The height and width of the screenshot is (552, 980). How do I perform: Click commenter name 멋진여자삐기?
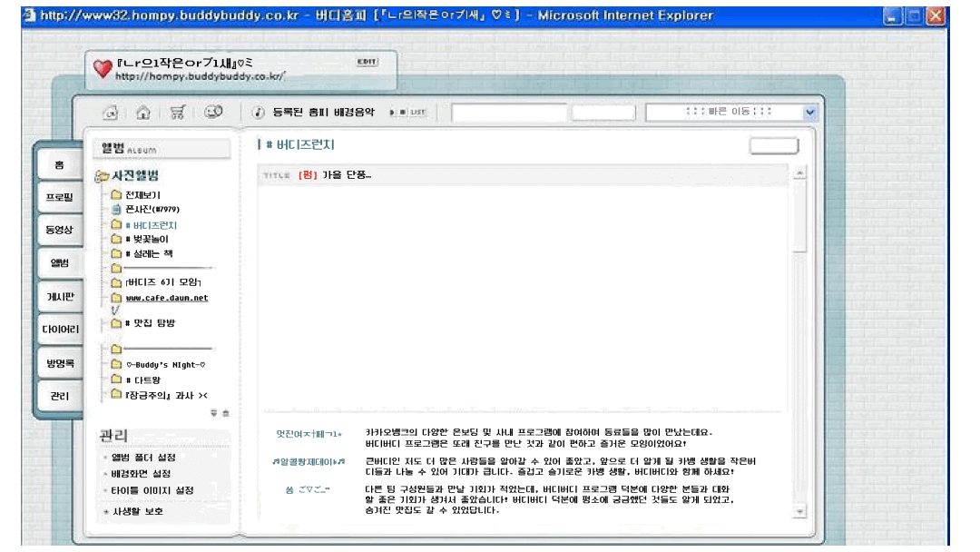tap(309, 434)
